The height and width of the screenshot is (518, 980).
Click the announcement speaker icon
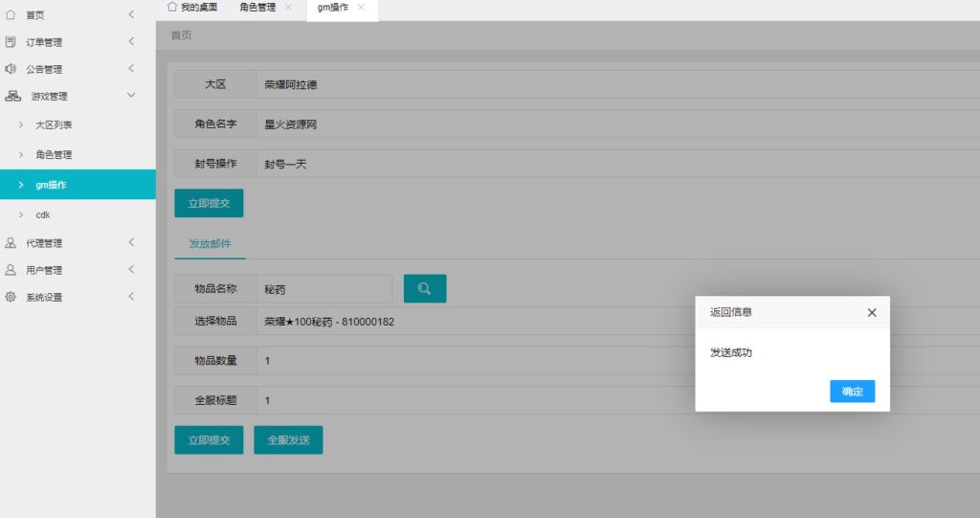(11, 69)
